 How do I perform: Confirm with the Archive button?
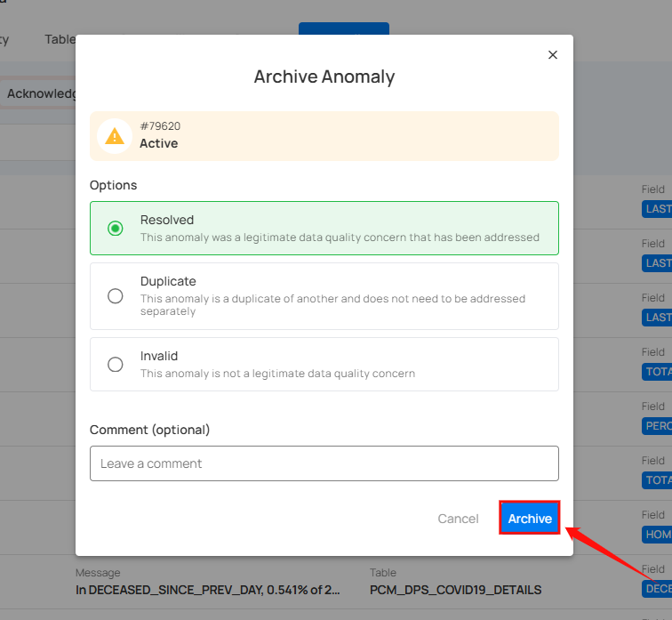click(530, 518)
